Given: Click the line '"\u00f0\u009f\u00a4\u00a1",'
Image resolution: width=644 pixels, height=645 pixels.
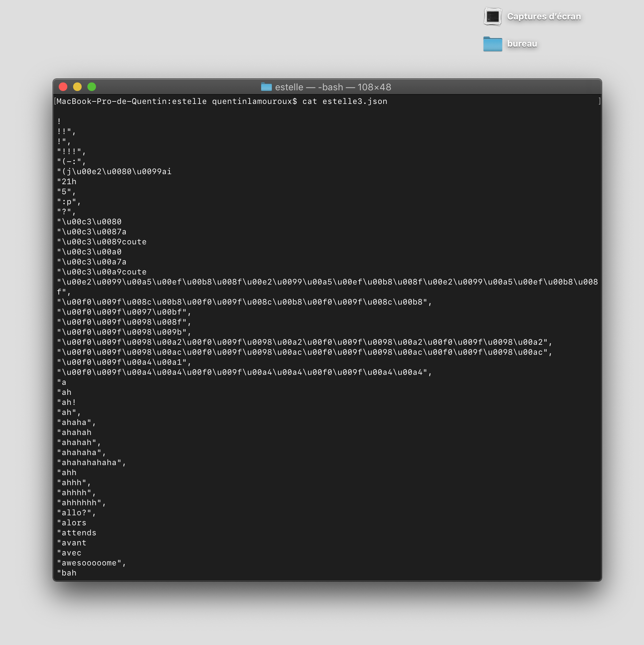Looking at the screenshot, I should pos(124,362).
